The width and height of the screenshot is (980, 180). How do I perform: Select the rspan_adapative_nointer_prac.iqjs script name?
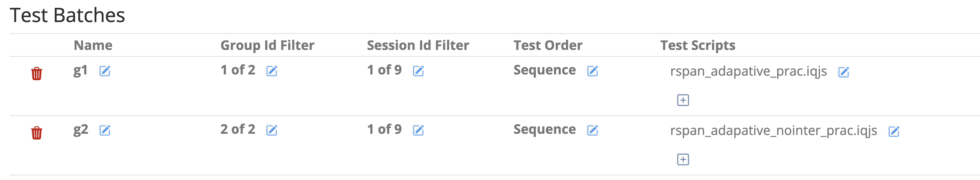(x=774, y=131)
